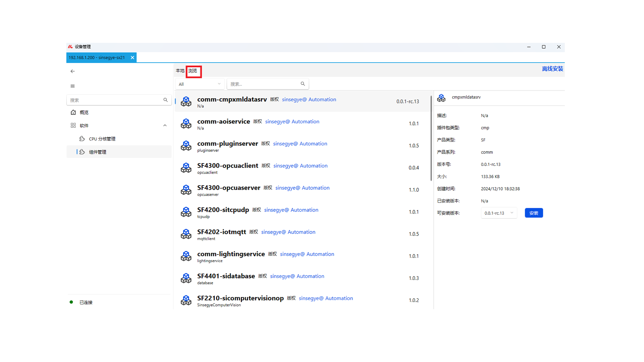This screenshot has width=644, height=362.
Task: Close the 192.168.1.200 connection tab
Action: [132, 58]
